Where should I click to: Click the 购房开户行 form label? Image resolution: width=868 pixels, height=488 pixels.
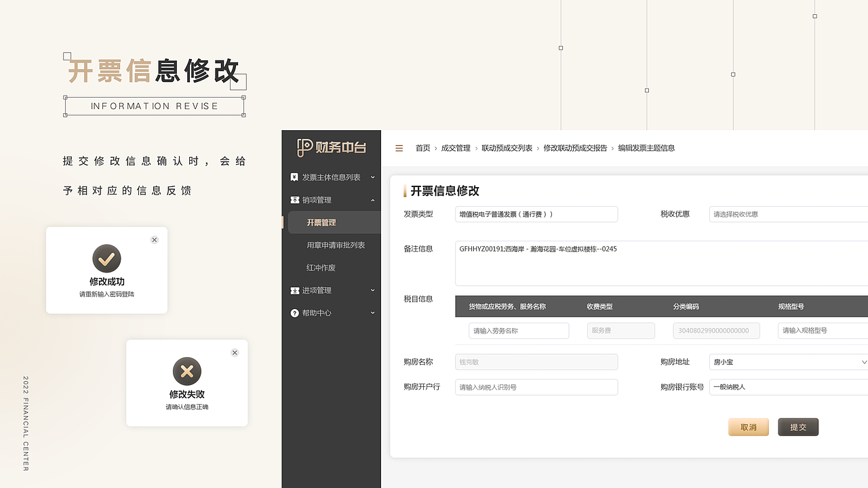pyautogui.click(x=422, y=387)
